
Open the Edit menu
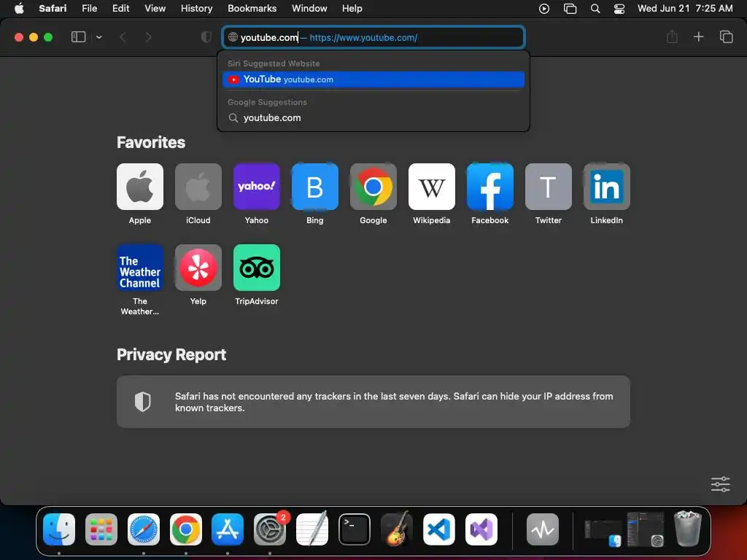pos(120,9)
